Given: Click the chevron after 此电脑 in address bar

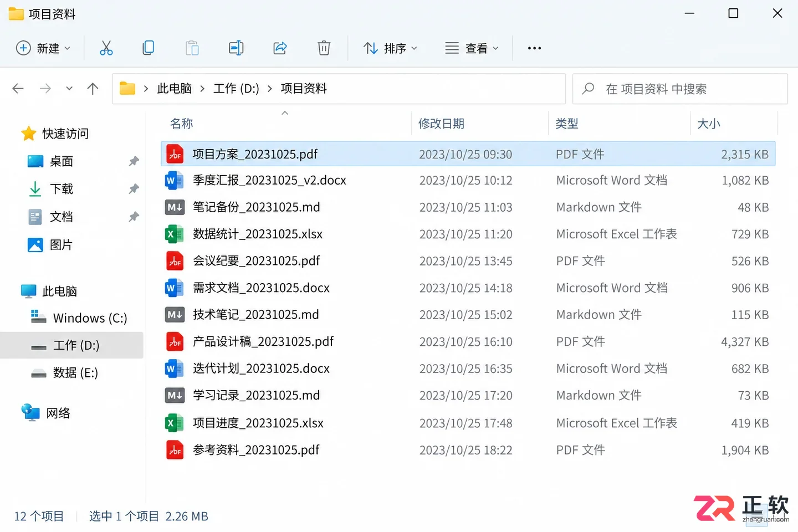Looking at the screenshot, I should (x=202, y=89).
